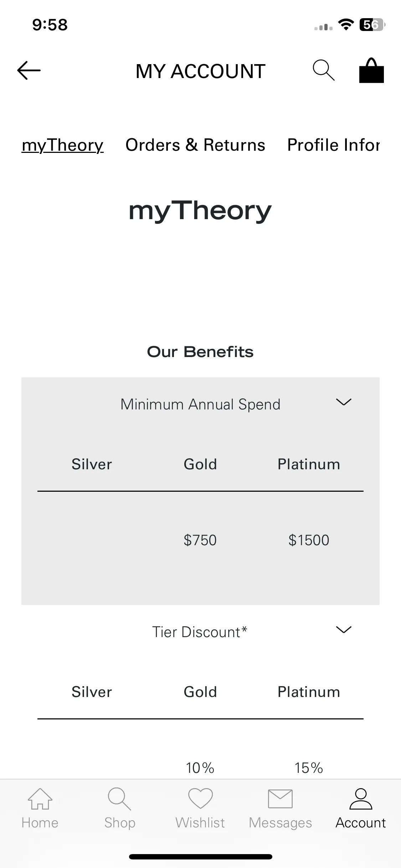Select Account in bottom navigation
401x868 pixels.
click(x=361, y=808)
